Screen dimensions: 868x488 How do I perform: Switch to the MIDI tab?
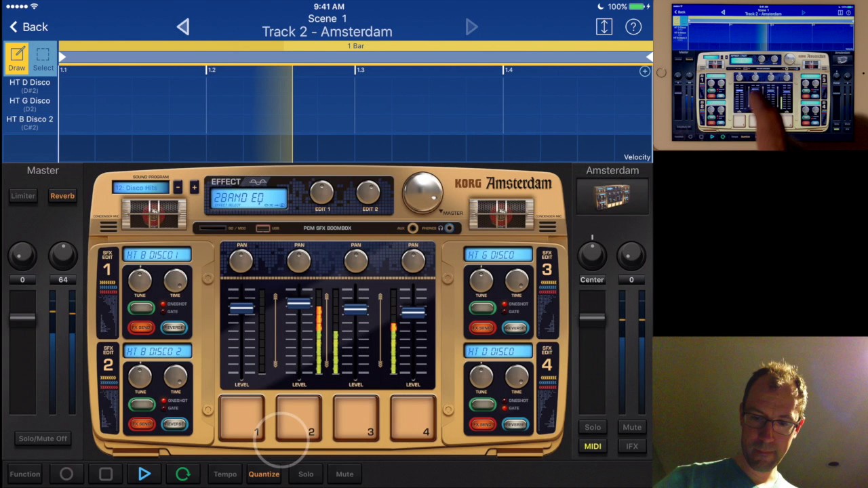click(x=593, y=447)
